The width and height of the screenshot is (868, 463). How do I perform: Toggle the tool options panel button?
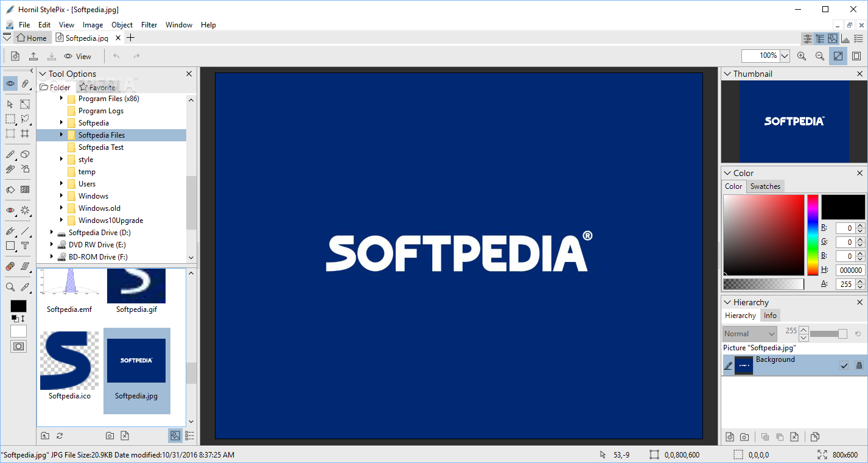pyautogui.click(x=808, y=38)
